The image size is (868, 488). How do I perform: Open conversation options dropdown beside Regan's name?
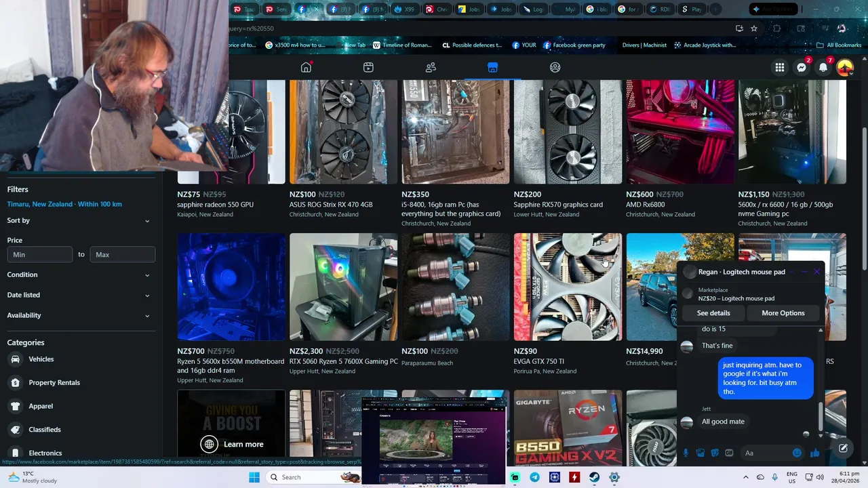pos(791,272)
